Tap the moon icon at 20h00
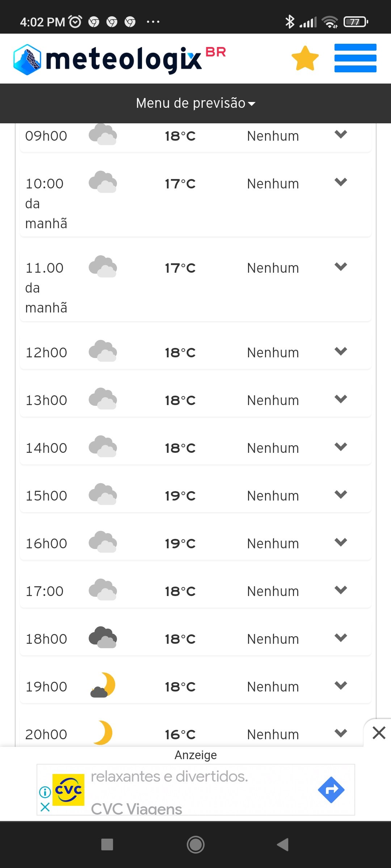Viewport: 391px width, 868px height. click(103, 733)
